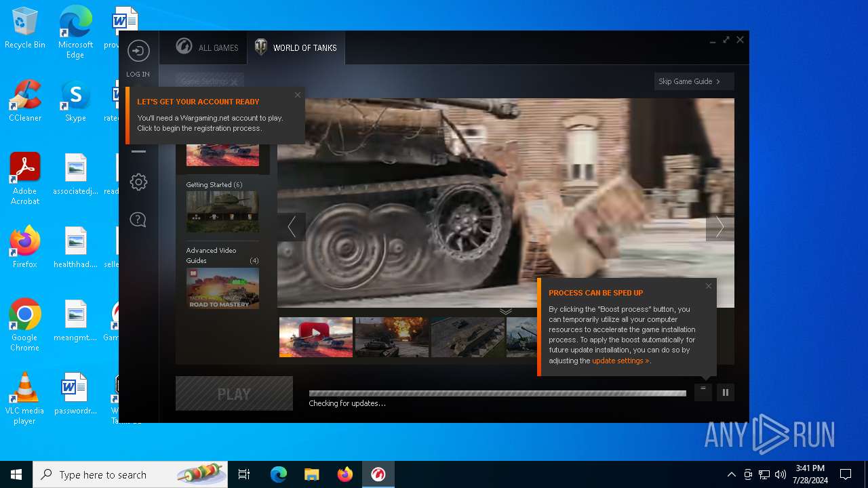Select the explosion tank thumbnail
Screen dimensions: 868x488
392,337
